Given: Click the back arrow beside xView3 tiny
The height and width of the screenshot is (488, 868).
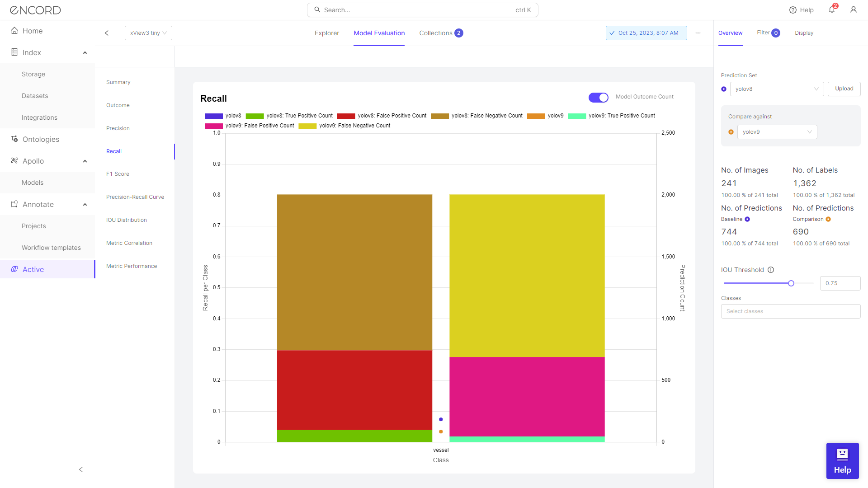Looking at the screenshot, I should click(107, 33).
